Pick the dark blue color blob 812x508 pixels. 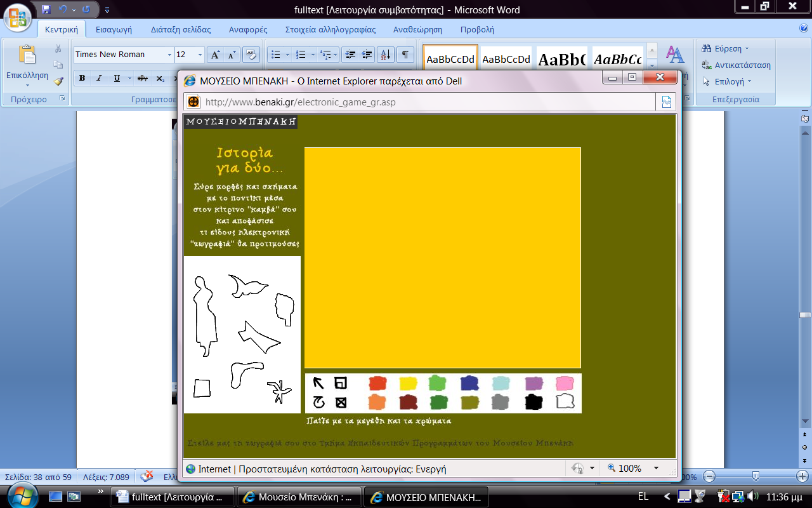click(x=469, y=383)
